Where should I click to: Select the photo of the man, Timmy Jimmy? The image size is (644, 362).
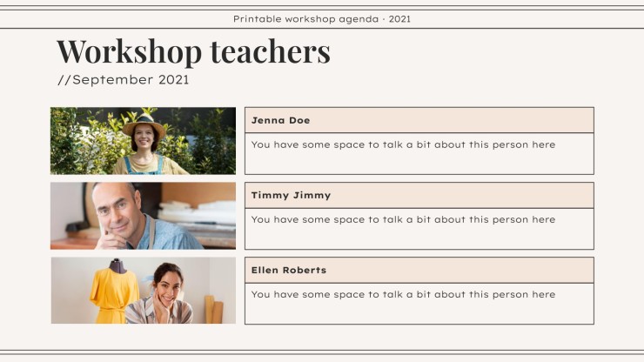coord(143,216)
